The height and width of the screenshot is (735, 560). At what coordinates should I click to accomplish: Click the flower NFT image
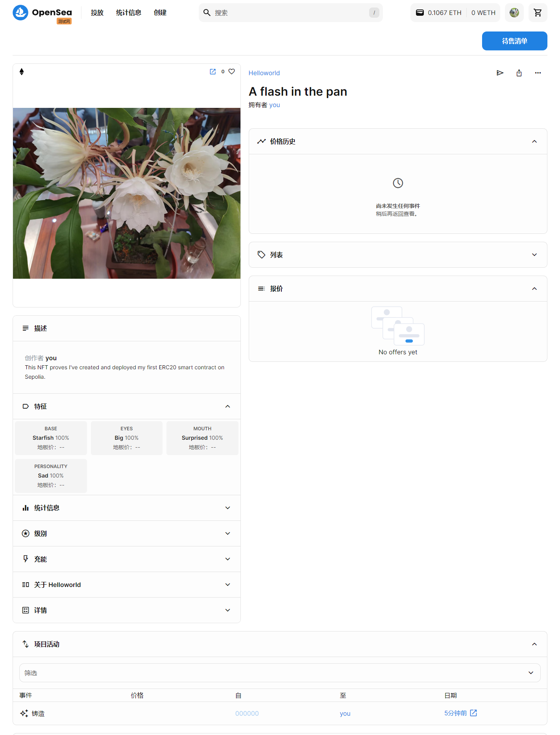point(127,193)
